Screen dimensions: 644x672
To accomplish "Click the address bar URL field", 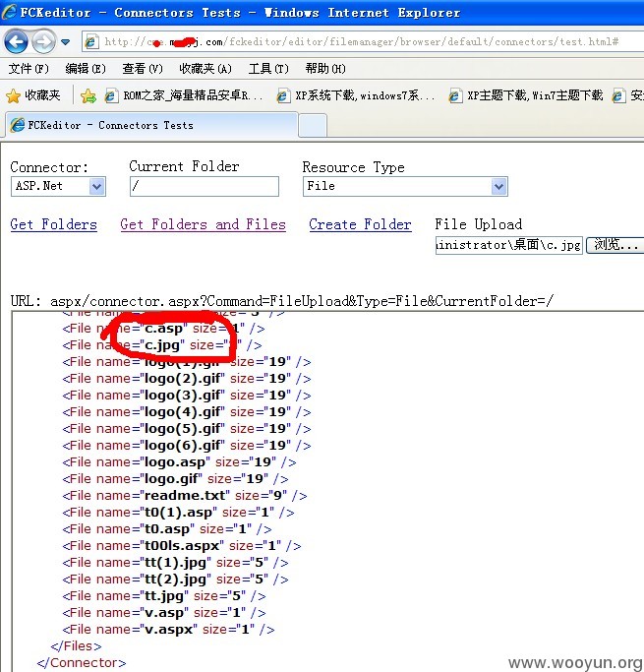I will pyautogui.click(x=362, y=41).
